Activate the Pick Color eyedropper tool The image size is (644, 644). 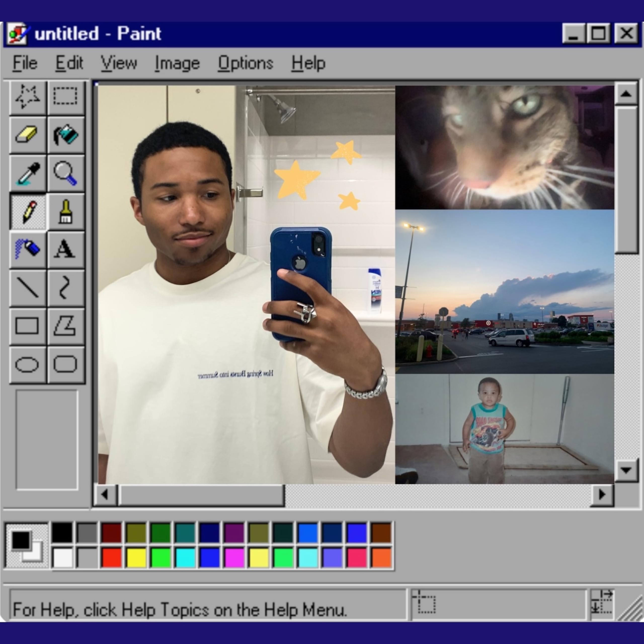pos(28,173)
